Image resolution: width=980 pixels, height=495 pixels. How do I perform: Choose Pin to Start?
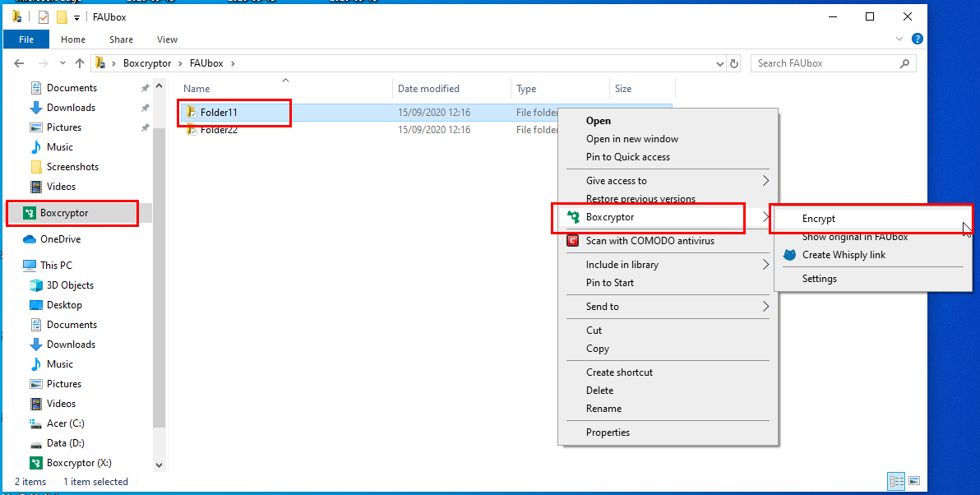click(x=610, y=283)
